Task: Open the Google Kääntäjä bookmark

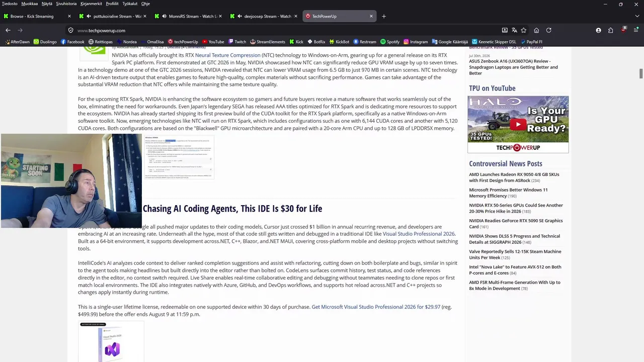Action: pos(449,42)
